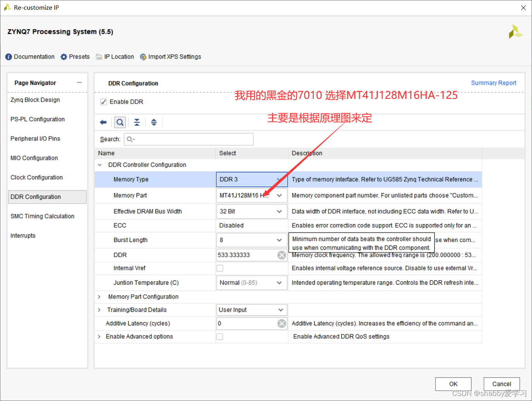Open the Training/Board Details dropdown

click(252, 310)
